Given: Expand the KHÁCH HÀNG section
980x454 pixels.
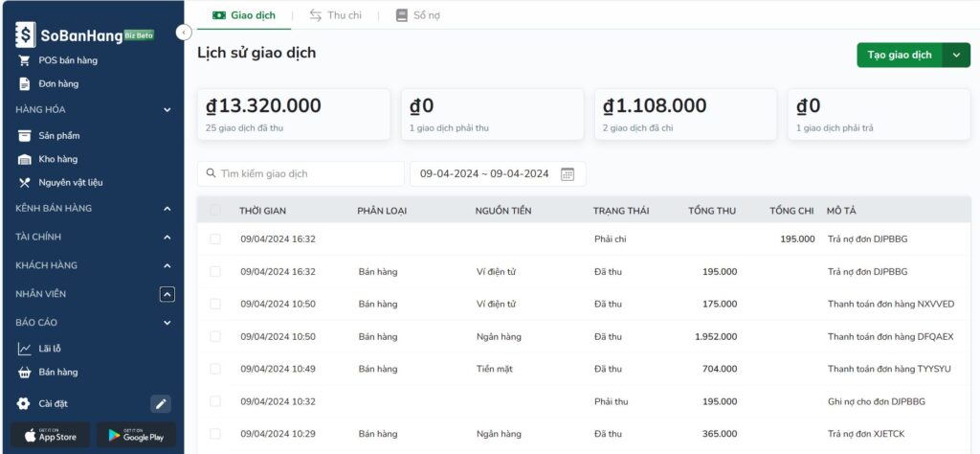Looking at the screenshot, I should click(167, 265).
